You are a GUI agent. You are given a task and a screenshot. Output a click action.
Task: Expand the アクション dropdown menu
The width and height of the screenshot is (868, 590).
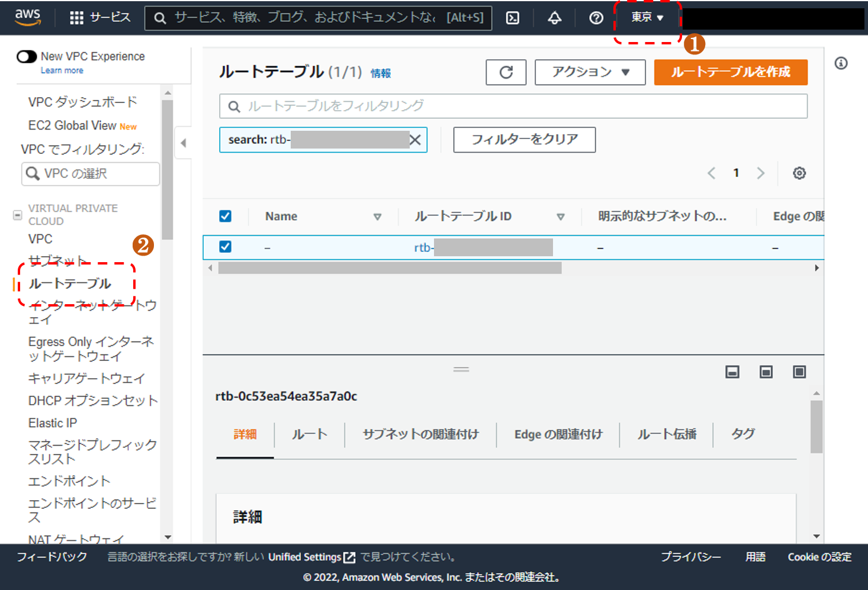(x=590, y=72)
